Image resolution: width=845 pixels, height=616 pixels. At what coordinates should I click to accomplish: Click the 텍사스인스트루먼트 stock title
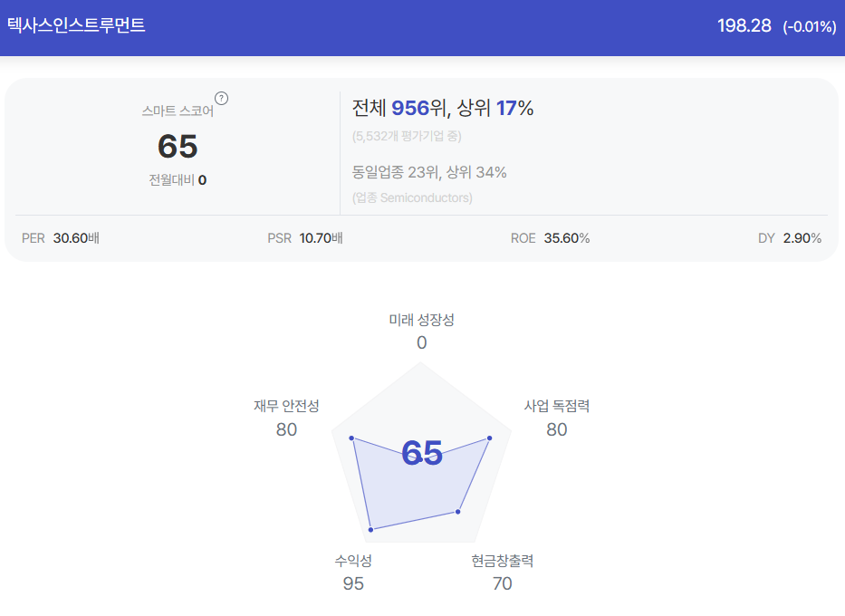tap(76, 25)
